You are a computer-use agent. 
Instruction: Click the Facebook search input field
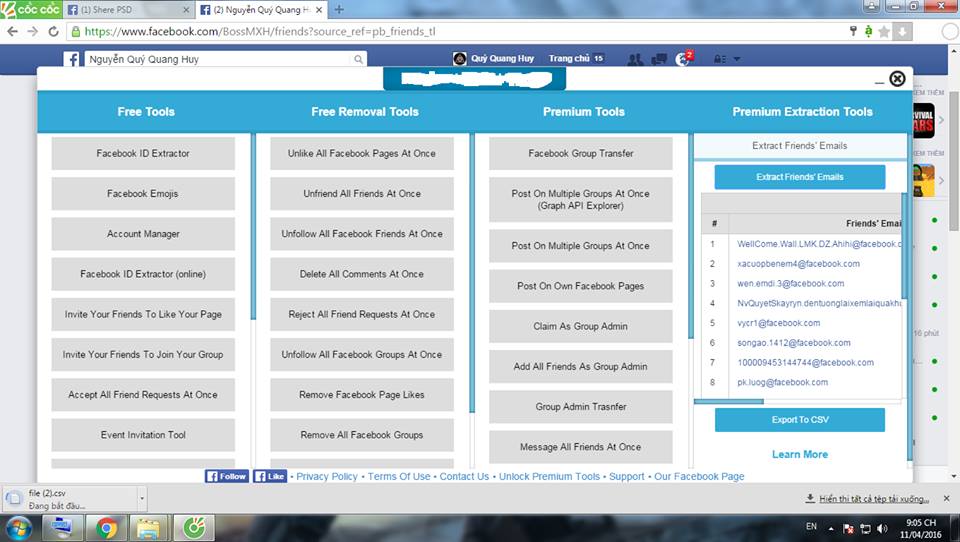(217, 59)
